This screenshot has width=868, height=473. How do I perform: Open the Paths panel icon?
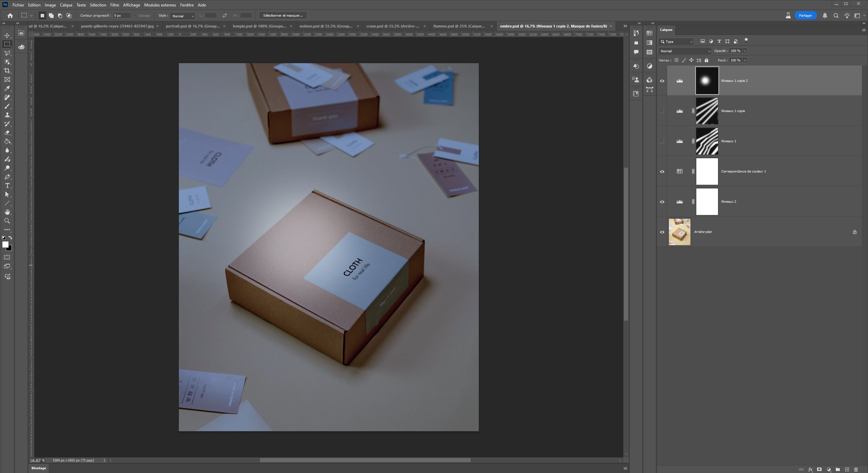[x=649, y=90]
